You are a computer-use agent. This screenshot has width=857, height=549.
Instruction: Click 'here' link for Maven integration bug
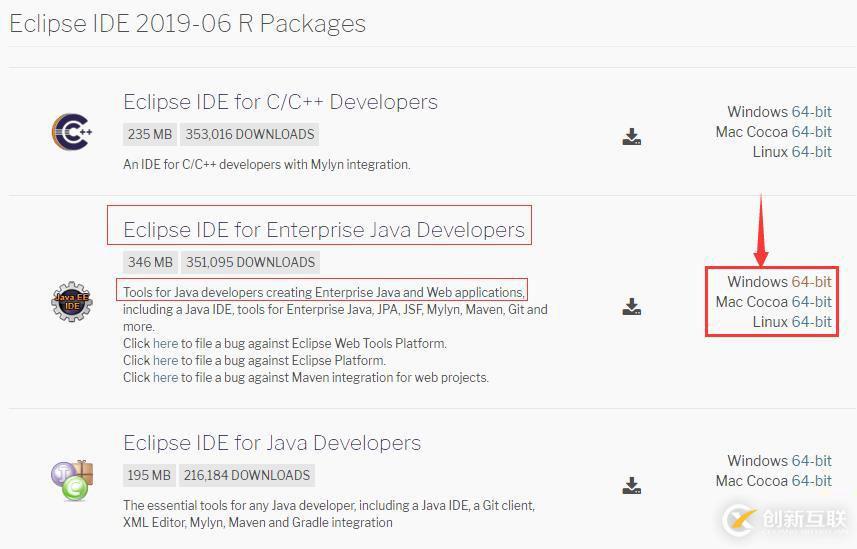[165, 378]
